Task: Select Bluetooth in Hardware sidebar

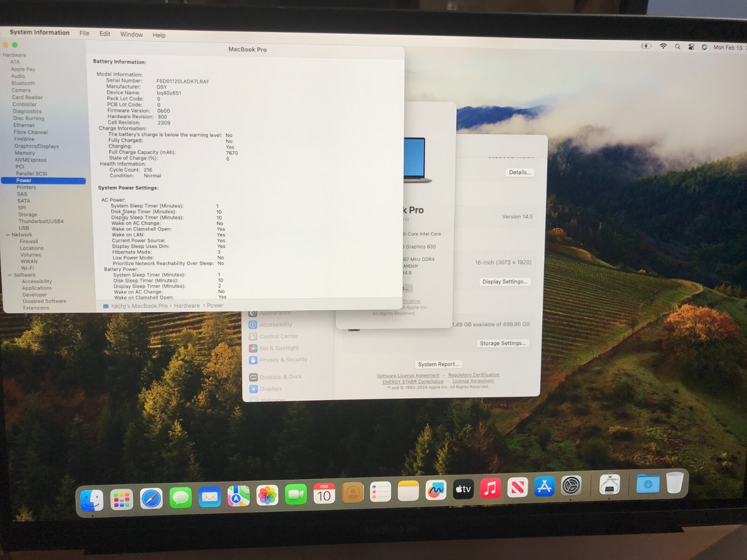Action: point(23,84)
